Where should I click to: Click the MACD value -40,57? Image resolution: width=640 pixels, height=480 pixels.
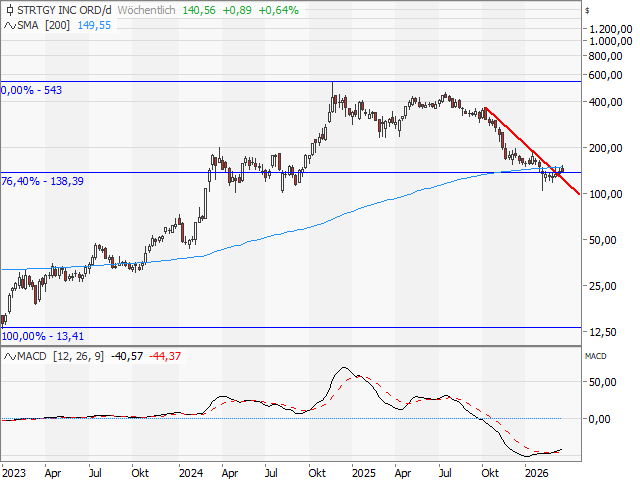[x=127, y=356]
